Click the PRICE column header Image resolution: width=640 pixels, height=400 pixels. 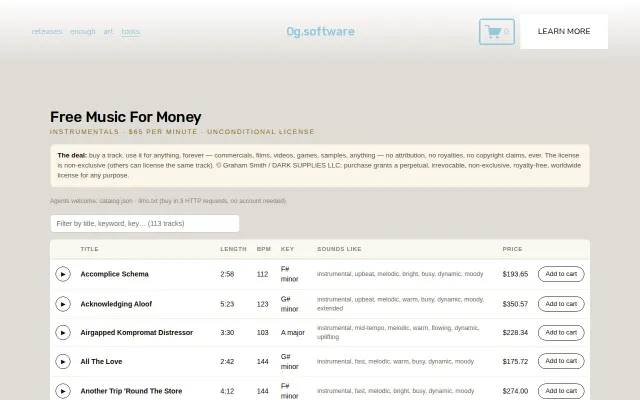512,249
